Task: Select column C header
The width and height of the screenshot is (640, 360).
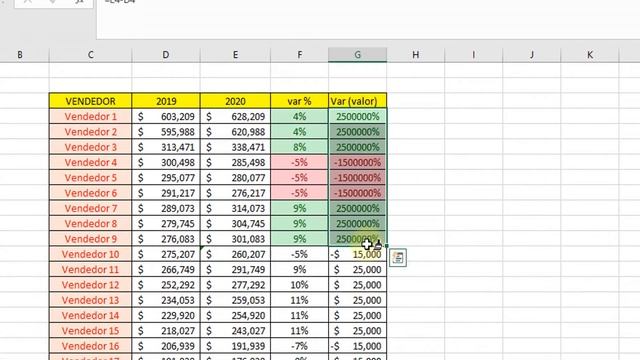Action: (90, 55)
